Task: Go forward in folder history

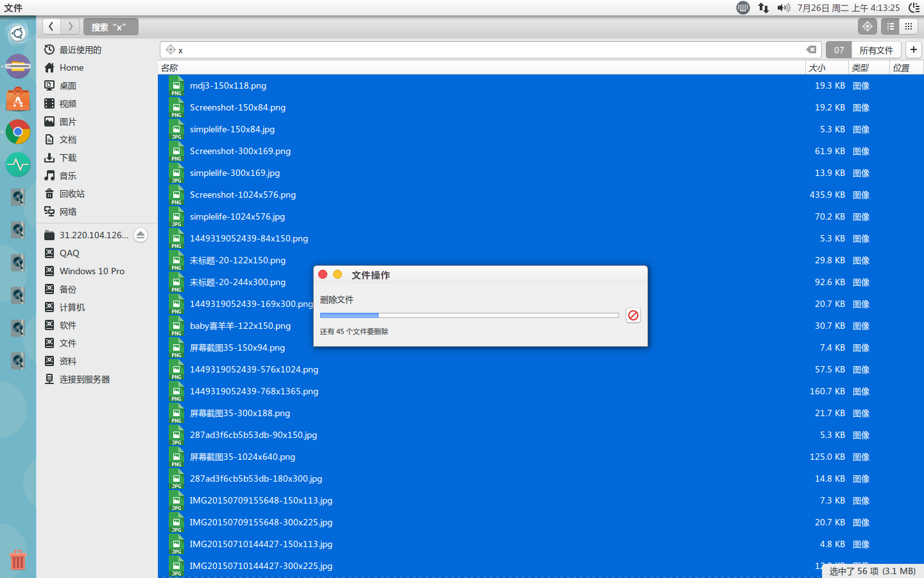Action: point(71,26)
